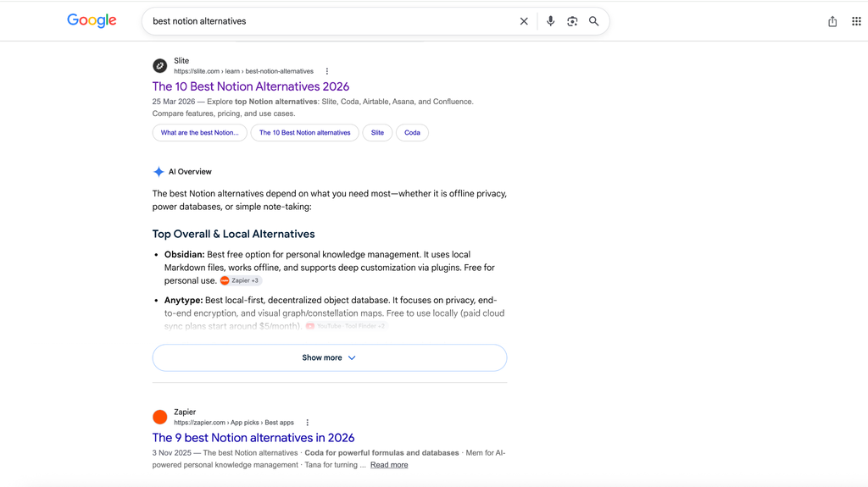Click the slite.com breadcrumb URL
Image resolution: width=868 pixels, height=487 pixels.
click(x=243, y=71)
